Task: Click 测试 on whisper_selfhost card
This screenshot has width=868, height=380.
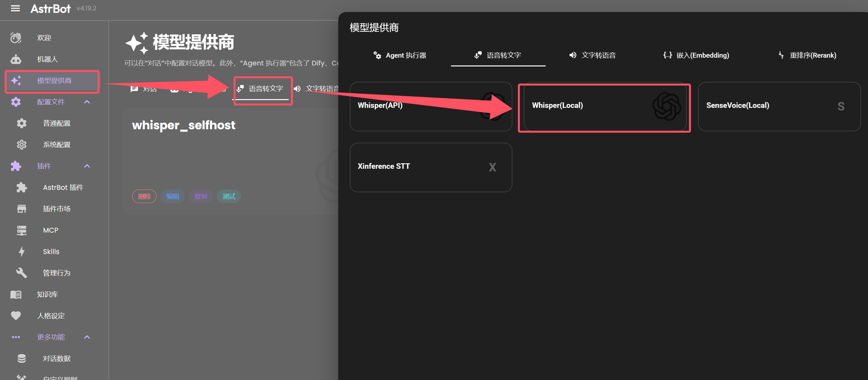Action: [x=229, y=196]
